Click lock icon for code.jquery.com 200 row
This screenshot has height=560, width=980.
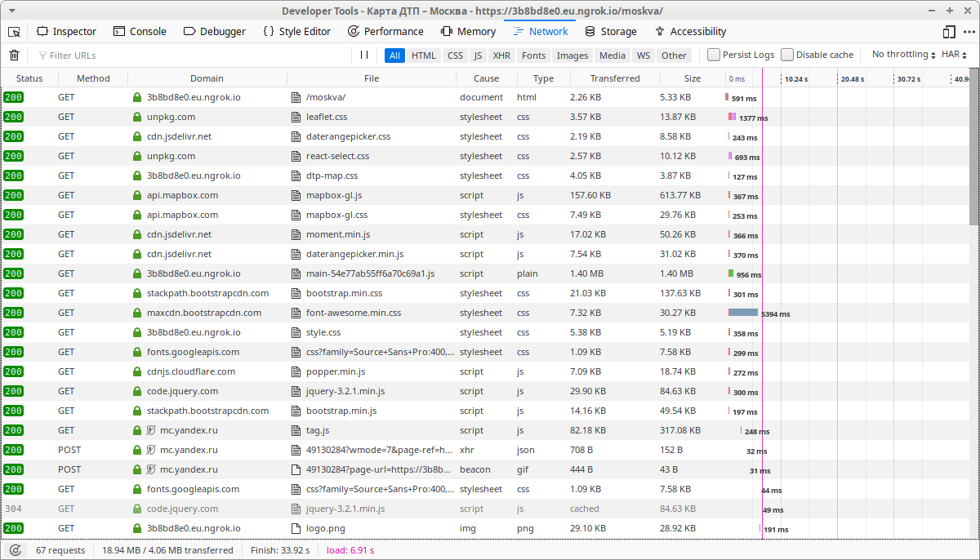click(x=137, y=391)
